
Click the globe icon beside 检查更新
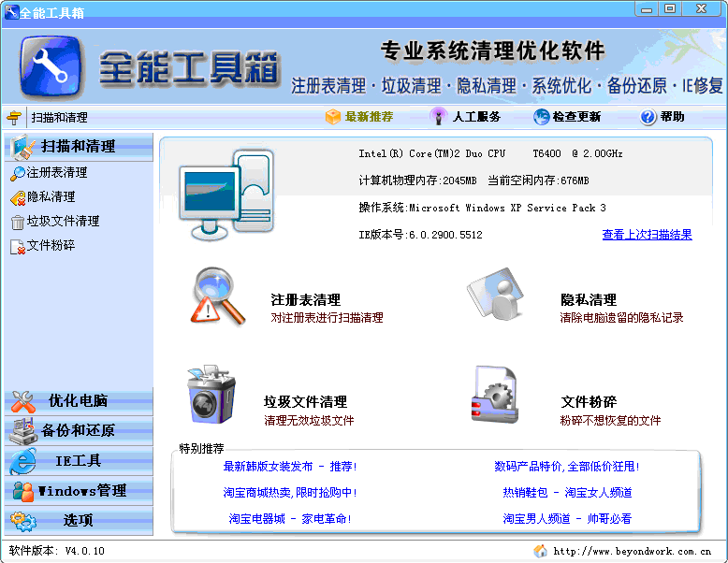[542, 117]
